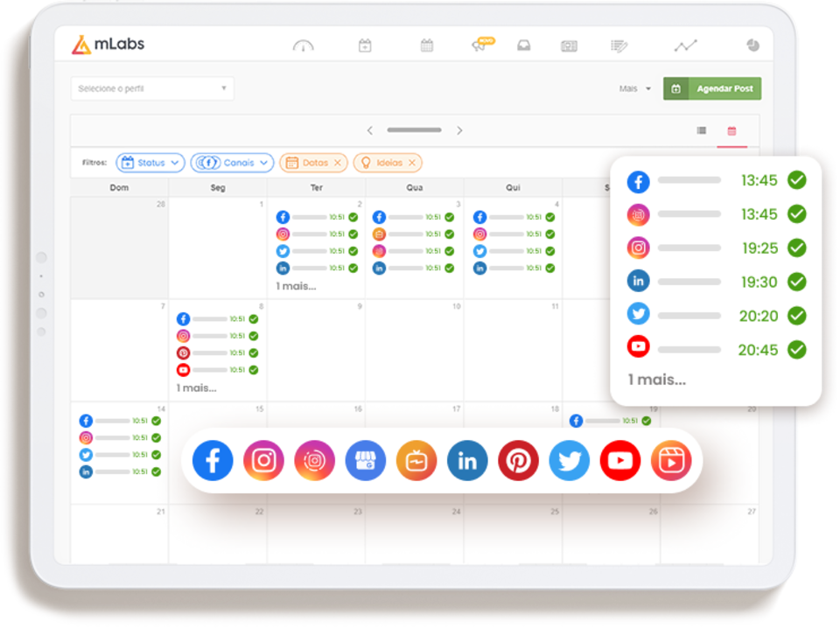Open the Mais dropdown menu
This screenshot has height=628, width=840.
pos(635,89)
